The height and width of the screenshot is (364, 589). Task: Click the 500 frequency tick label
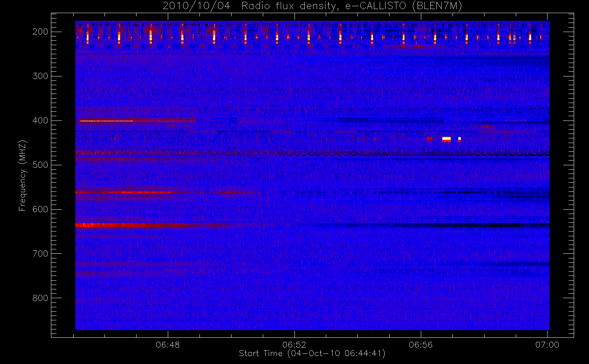pyautogui.click(x=40, y=165)
